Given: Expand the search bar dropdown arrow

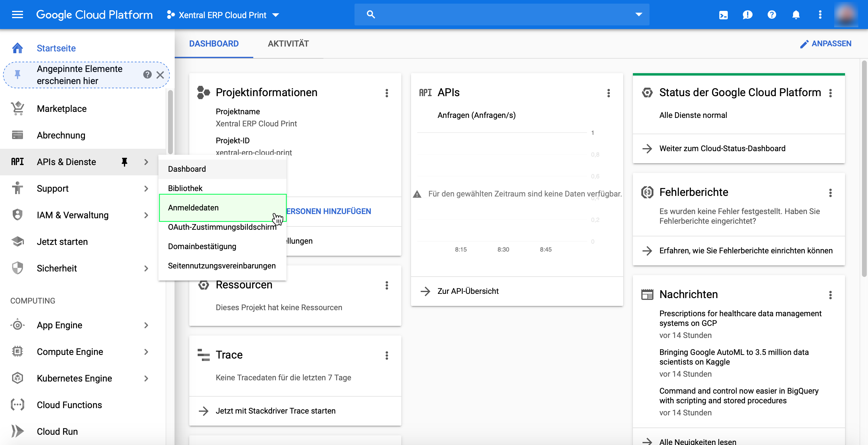Looking at the screenshot, I should (639, 15).
